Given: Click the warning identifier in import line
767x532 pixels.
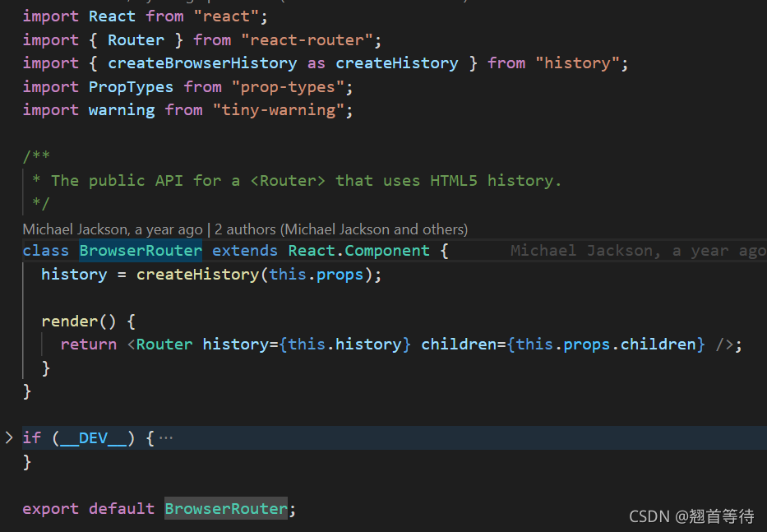Looking at the screenshot, I should tap(122, 110).
